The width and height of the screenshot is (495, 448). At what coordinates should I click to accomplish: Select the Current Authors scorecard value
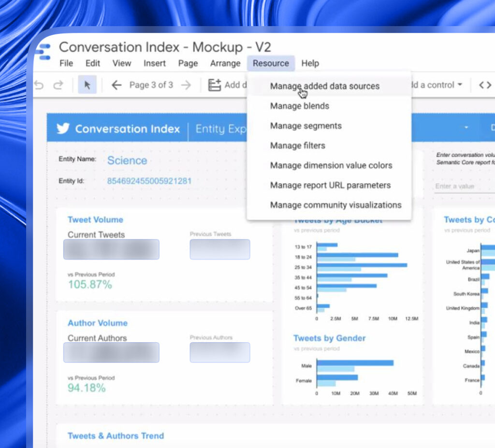click(112, 352)
